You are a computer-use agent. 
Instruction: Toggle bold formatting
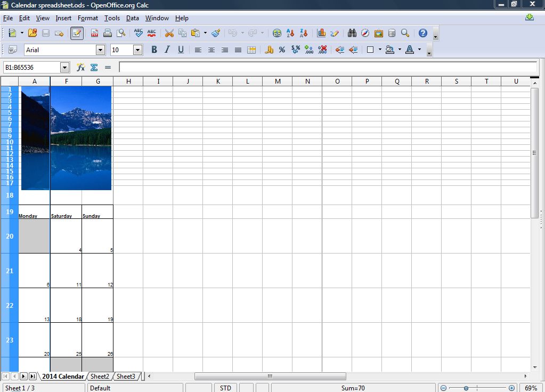click(154, 50)
